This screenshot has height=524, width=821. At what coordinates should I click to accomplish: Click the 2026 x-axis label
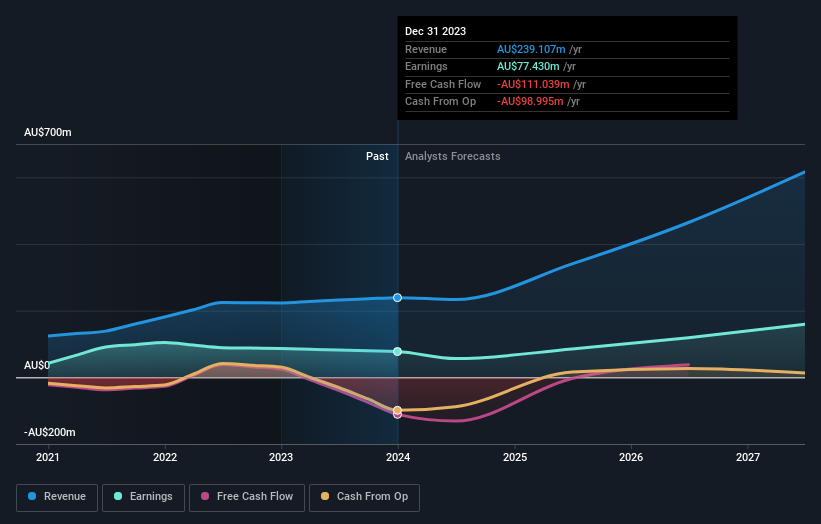coord(631,457)
